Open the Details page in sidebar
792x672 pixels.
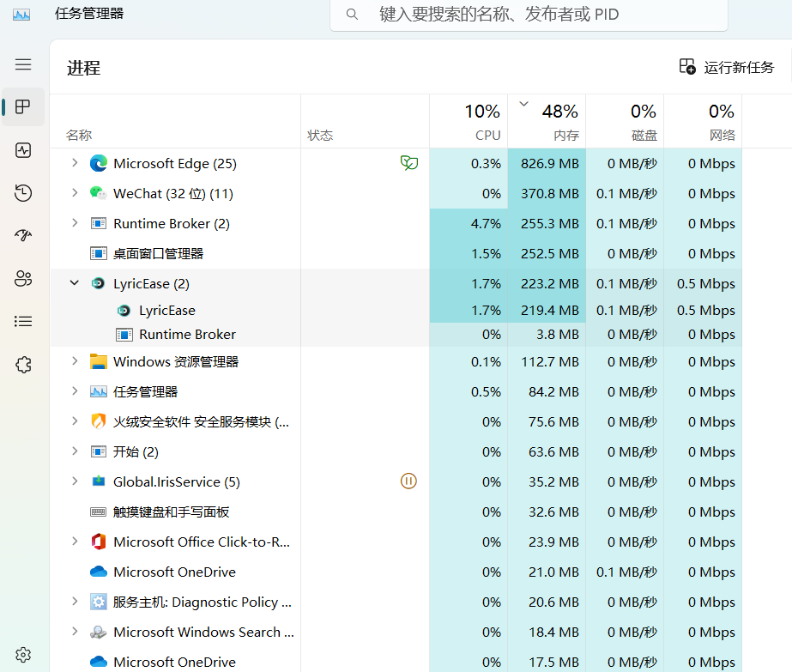(23, 321)
